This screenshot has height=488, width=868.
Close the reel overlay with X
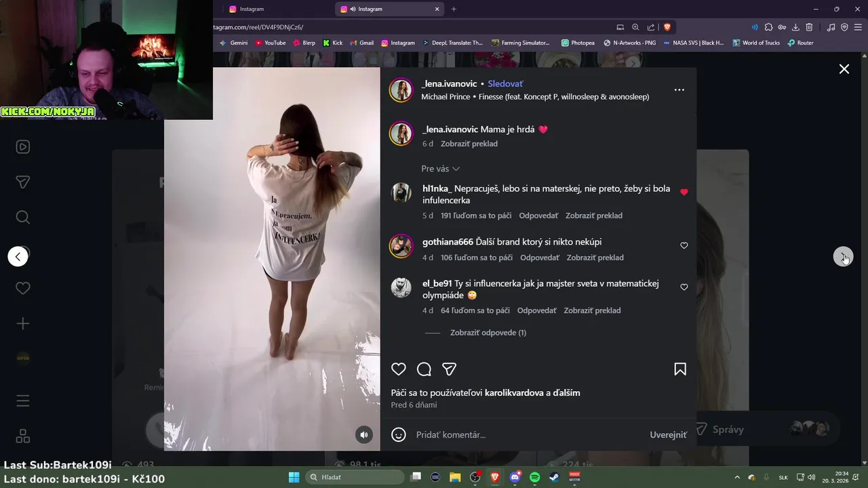(844, 69)
